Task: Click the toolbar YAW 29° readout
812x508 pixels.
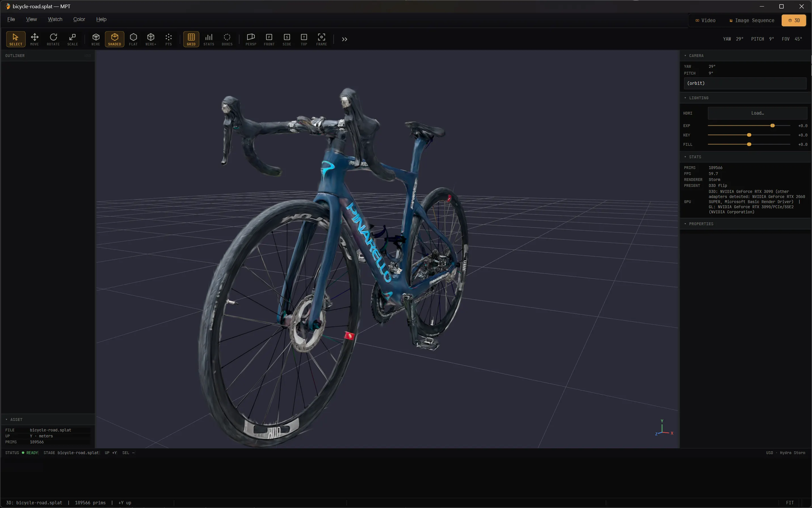Action: pos(733,39)
